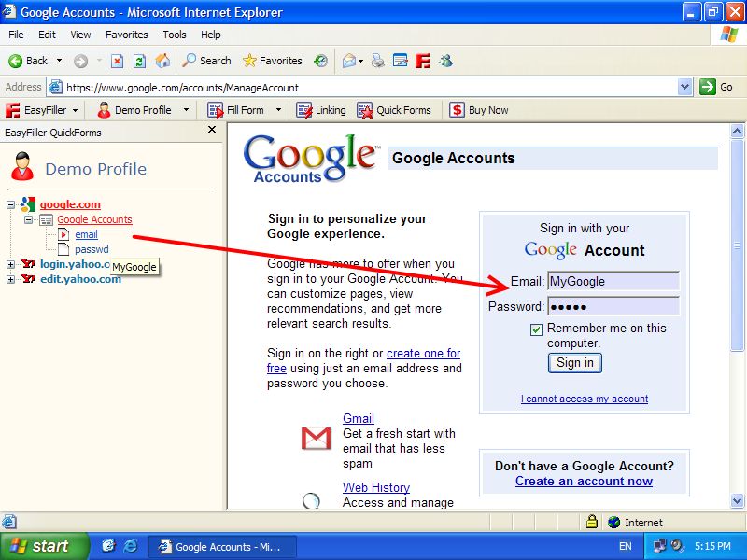Click the Email input field
Viewport: 747px width, 560px height.
point(613,281)
